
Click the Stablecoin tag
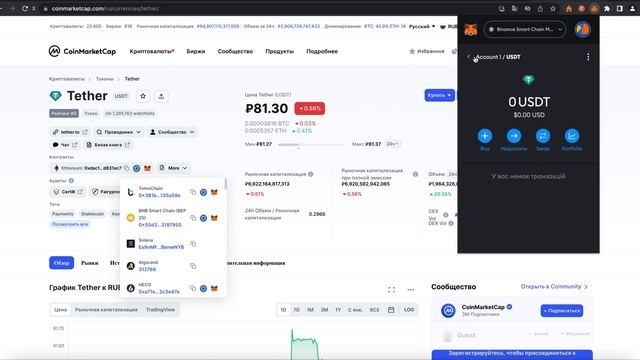click(92, 214)
